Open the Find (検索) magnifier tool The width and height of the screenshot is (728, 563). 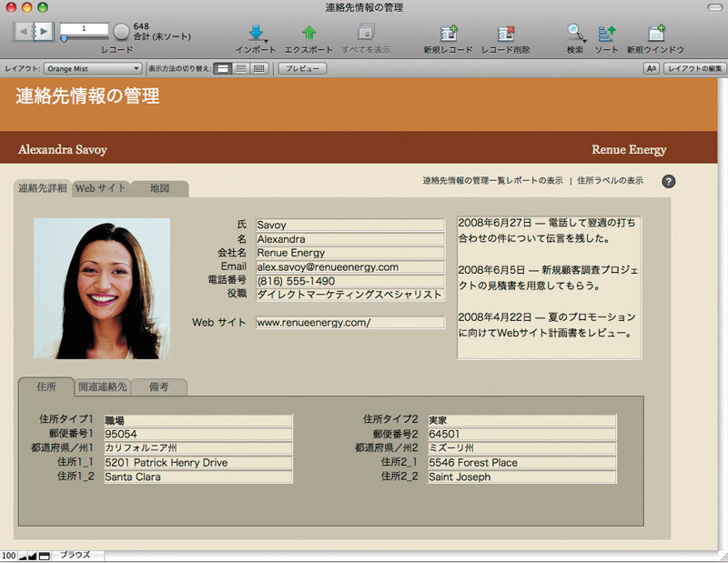575,33
